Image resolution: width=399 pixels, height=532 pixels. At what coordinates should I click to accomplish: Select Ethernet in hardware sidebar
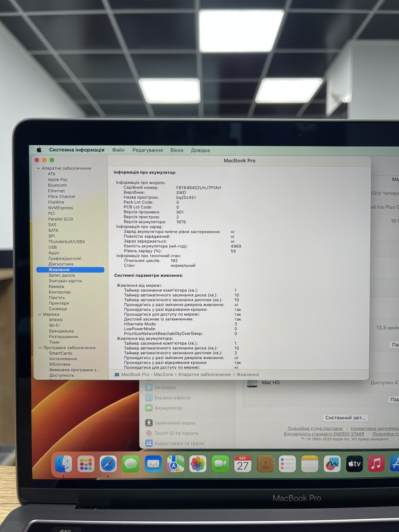pos(56,191)
